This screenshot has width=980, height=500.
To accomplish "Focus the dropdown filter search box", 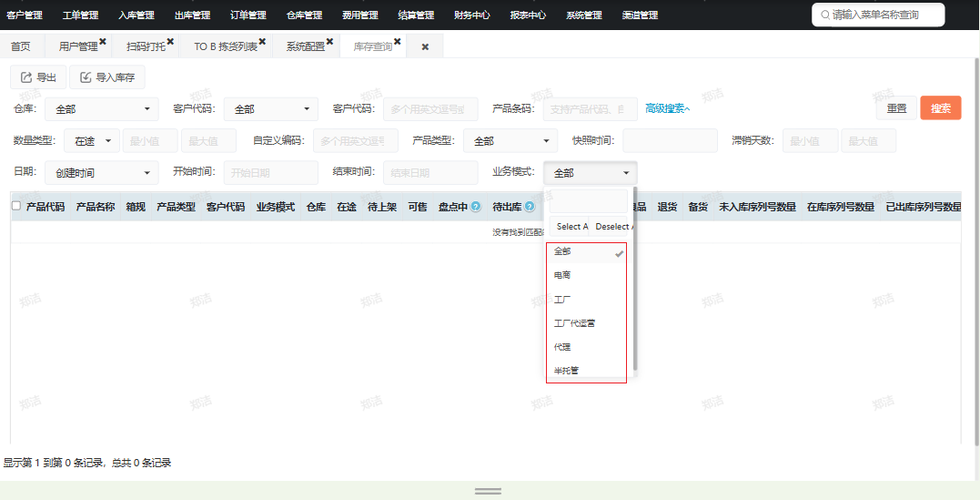I will coord(589,201).
